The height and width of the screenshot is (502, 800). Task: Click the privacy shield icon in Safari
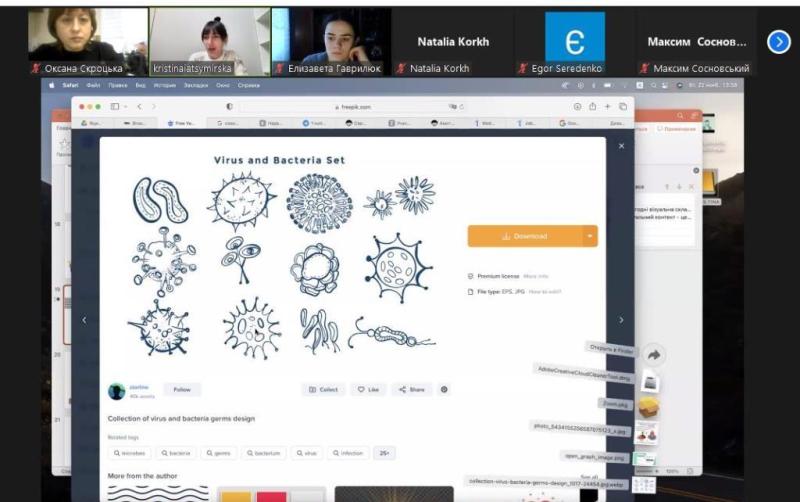[230, 107]
